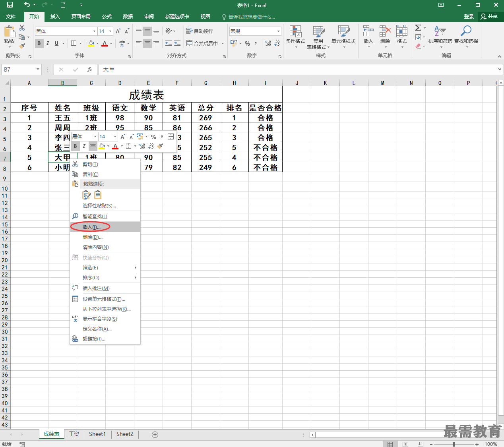Screen dimensions: 504x447
Task: Expand the formula bar
Action: click(500, 70)
